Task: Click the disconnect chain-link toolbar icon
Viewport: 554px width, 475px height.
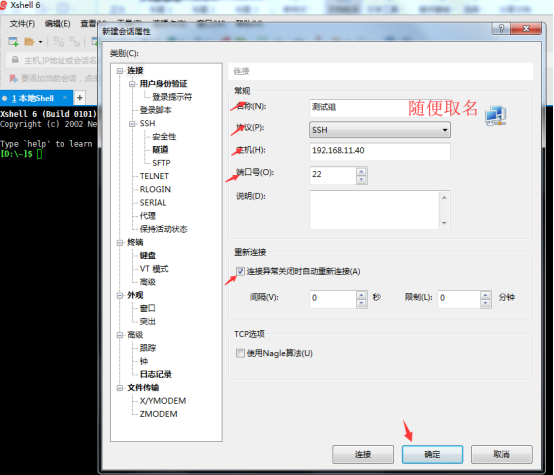Action: [75, 42]
